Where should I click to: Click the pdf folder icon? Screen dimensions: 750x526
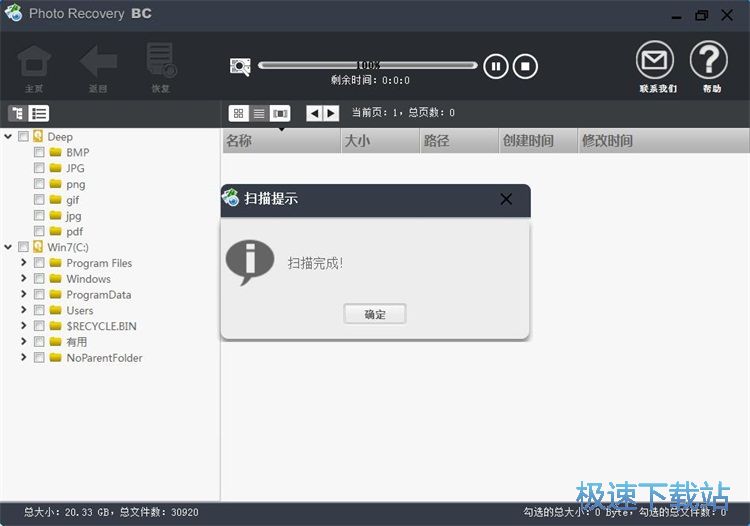[x=55, y=231]
